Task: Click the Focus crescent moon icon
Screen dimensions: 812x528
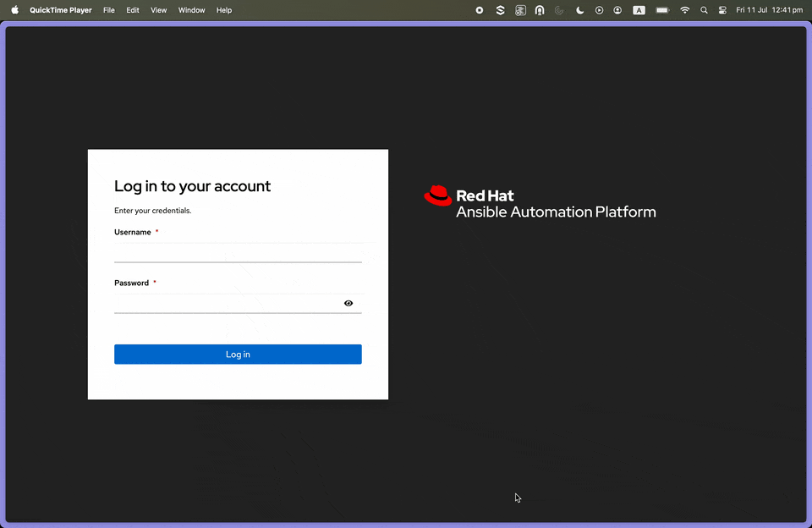Action: [x=580, y=10]
